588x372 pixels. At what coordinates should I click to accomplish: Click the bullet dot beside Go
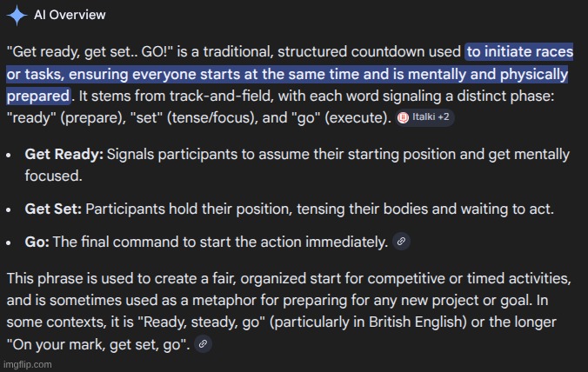click(x=8, y=242)
